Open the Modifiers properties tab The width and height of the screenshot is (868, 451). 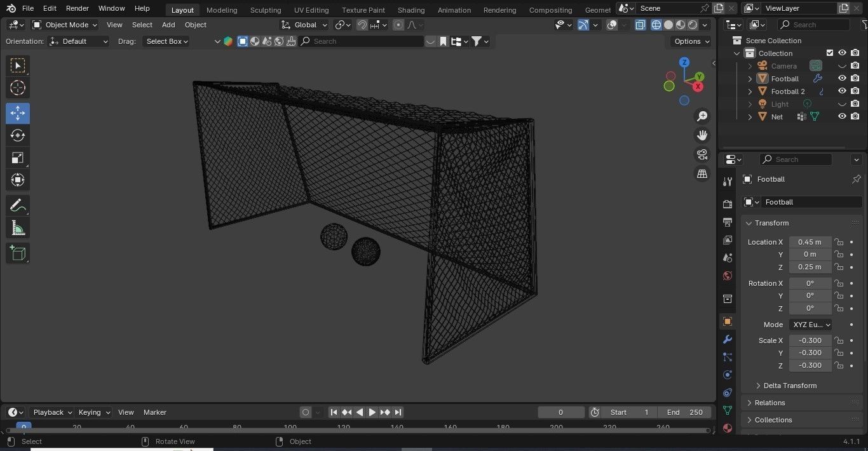click(x=728, y=339)
